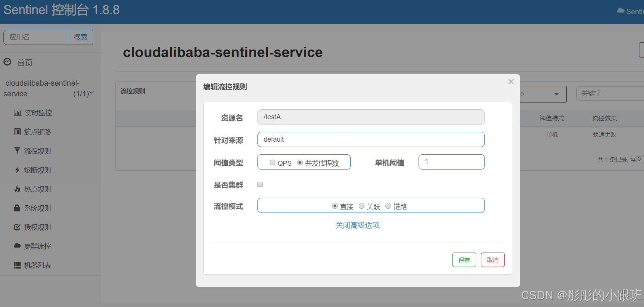Click the lightning bolt icon for 熔断规则

click(x=17, y=170)
